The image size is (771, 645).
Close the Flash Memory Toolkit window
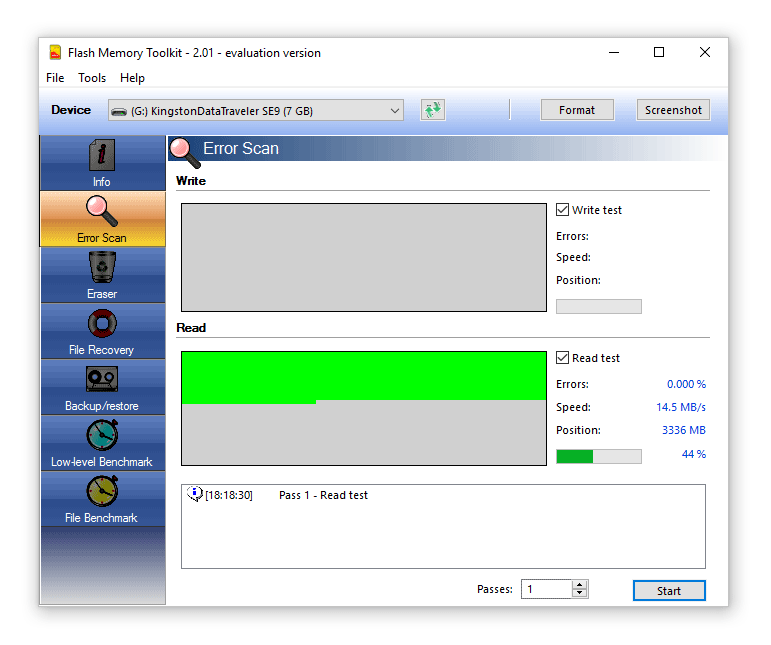point(705,52)
